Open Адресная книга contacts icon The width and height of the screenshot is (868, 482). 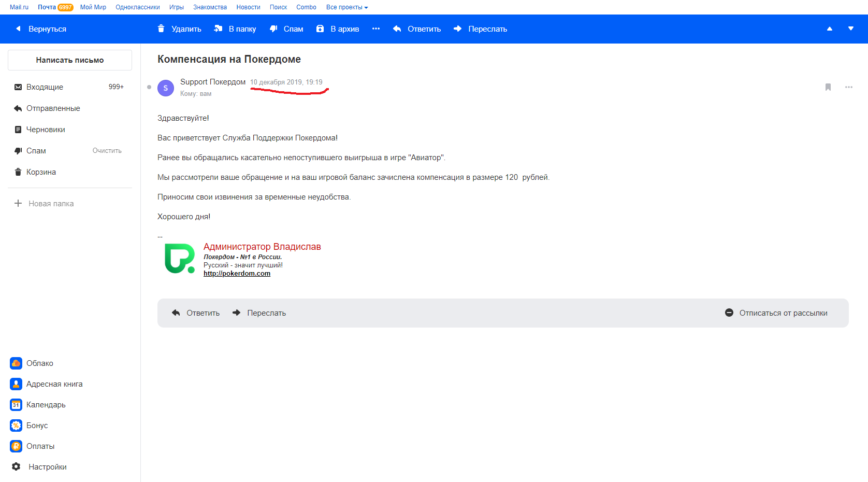coord(16,384)
